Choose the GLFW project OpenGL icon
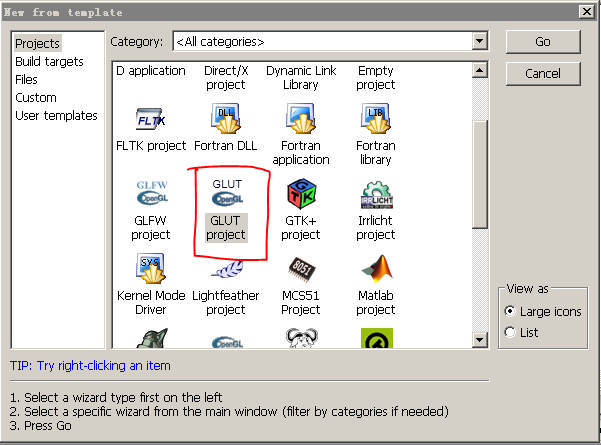This screenshot has height=445, width=601. [152, 193]
